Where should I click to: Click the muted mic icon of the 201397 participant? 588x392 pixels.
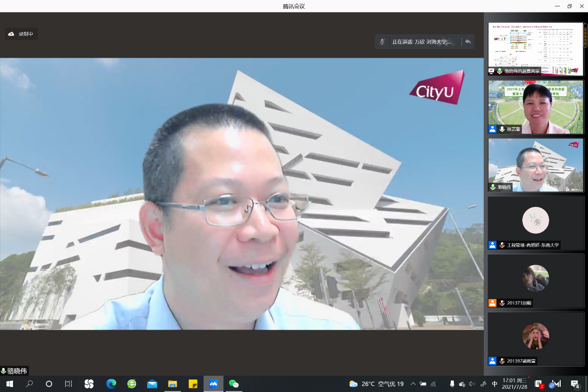pyautogui.click(x=502, y=361)
